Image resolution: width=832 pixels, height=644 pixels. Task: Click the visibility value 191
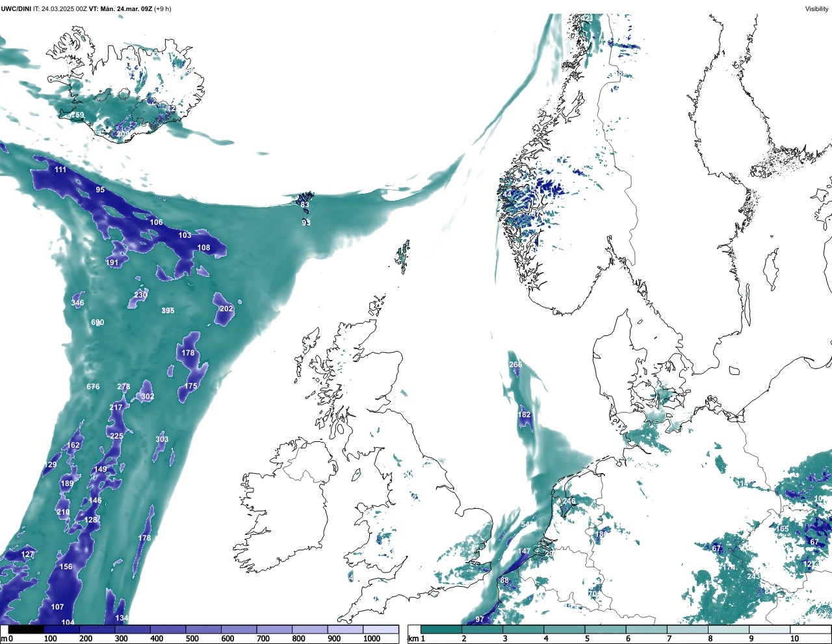(112, 263)
